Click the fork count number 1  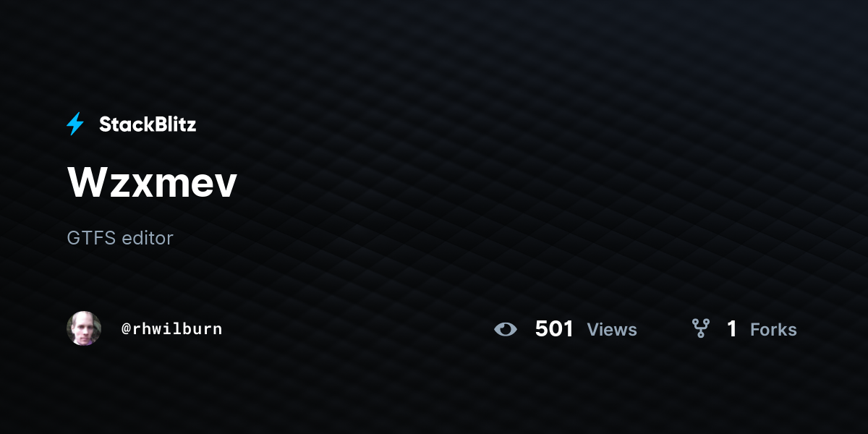pyautogui.click(x=732, y=329)
